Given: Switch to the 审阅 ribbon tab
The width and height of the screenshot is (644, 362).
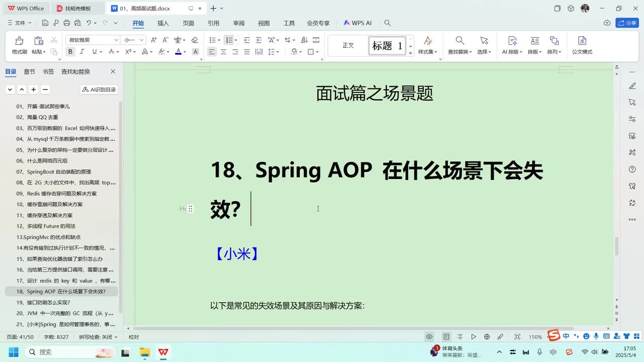Looking at the screenshot, I should [x=238, y=23].
